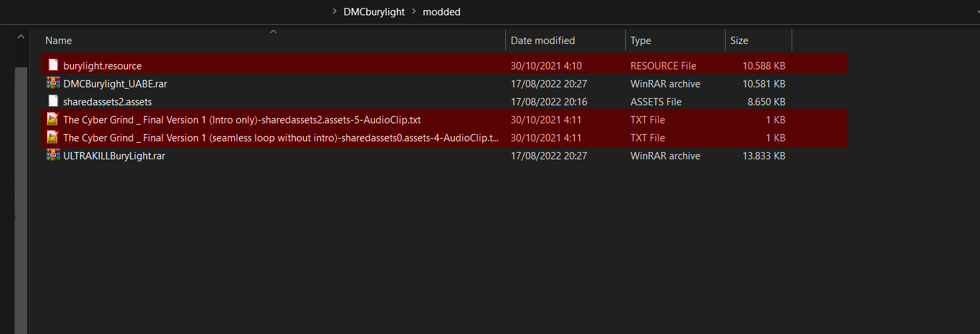Viewport: 980px width, 334px height.
Task: Sort files by the Type column header
Action: tap(640, 41)
